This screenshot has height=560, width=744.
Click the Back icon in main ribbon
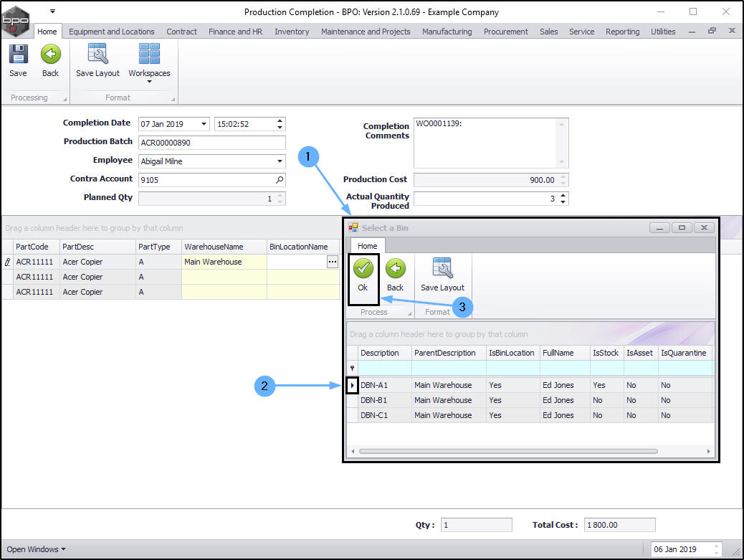pos(50,54)
